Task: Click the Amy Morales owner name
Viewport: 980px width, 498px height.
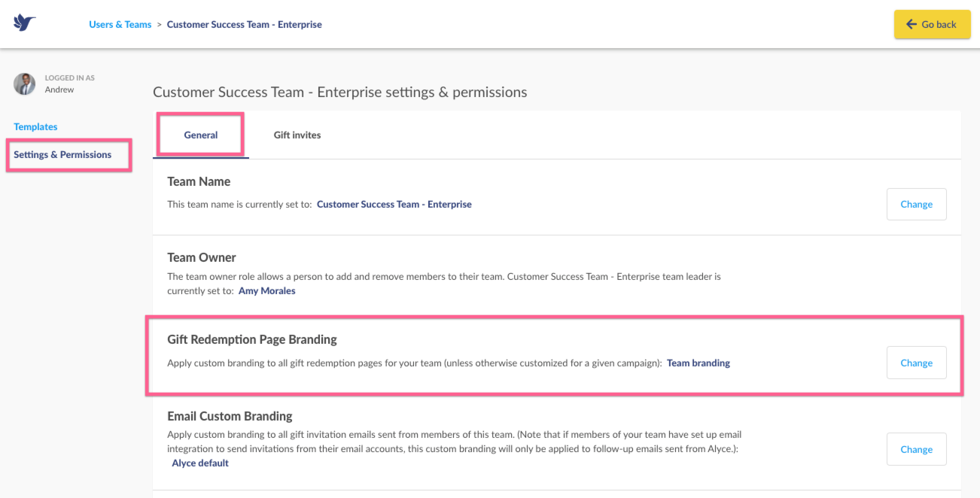Action: [267, 290]
